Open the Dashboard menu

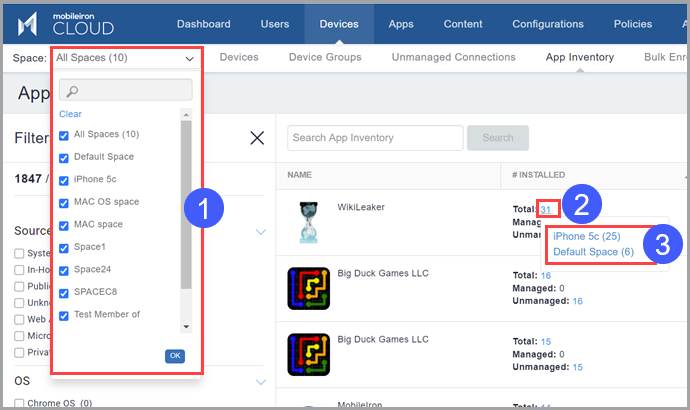coord(203,24)
